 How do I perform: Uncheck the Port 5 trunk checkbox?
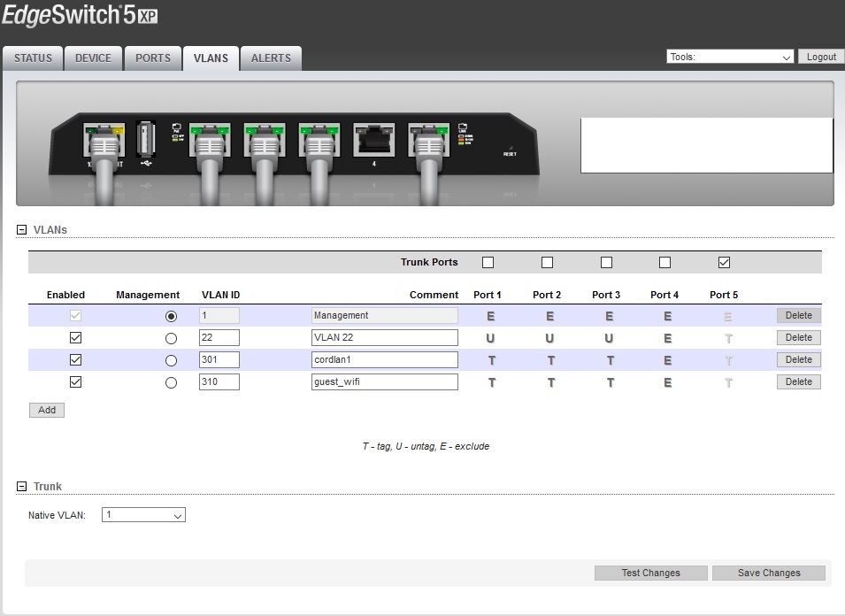pyautogui.click(x=725, y=263)
